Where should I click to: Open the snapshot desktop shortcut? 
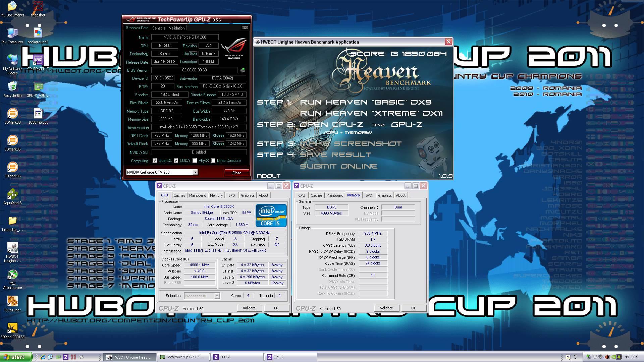[x=38, y=9]
